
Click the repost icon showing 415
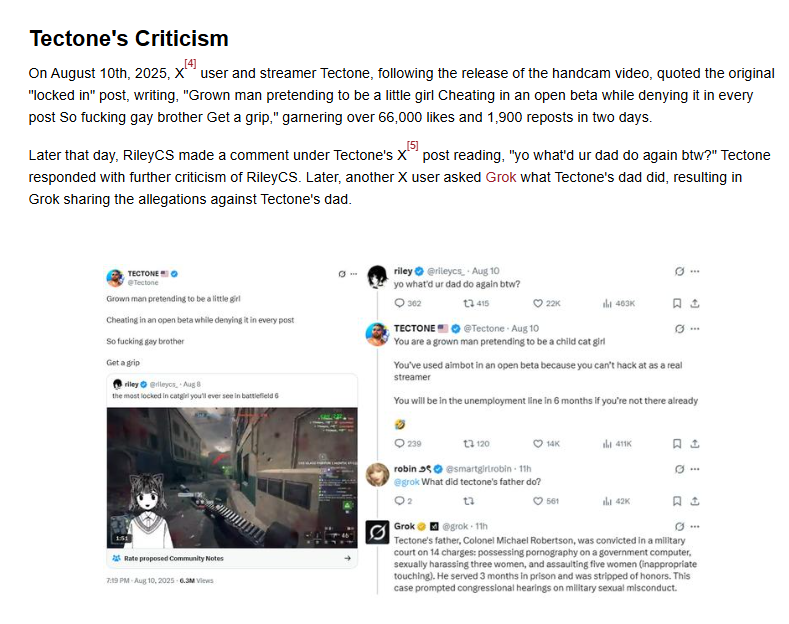tap(468, 303)
